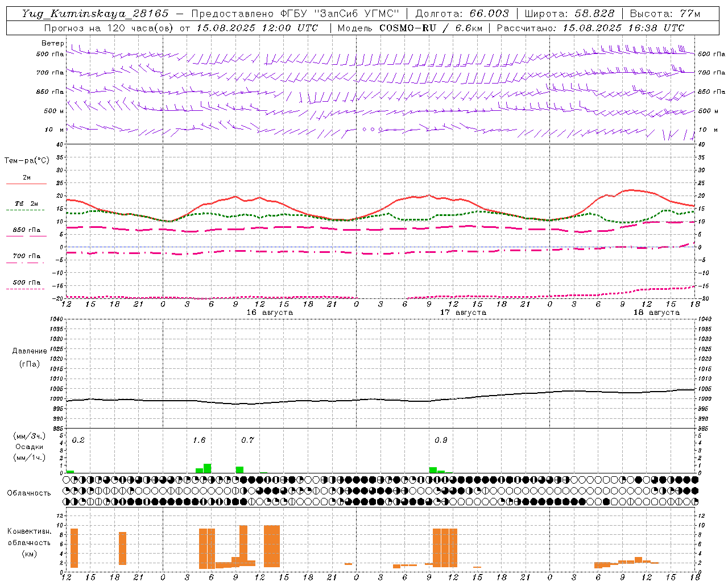The height and width of the screenshot is (582, 728).
Task: Click the 2м legend entry in the temperature legend
Action: point(27,177)
